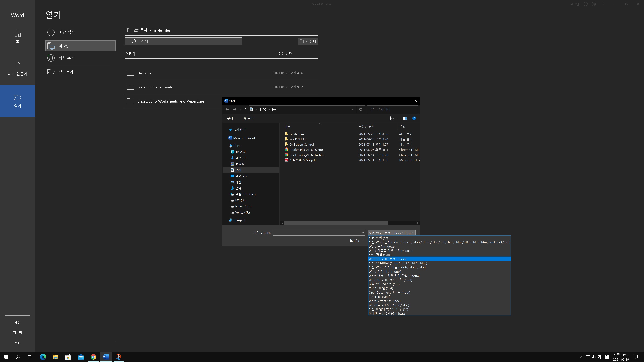Open Recent items (최근 항목)

(80, 32)
